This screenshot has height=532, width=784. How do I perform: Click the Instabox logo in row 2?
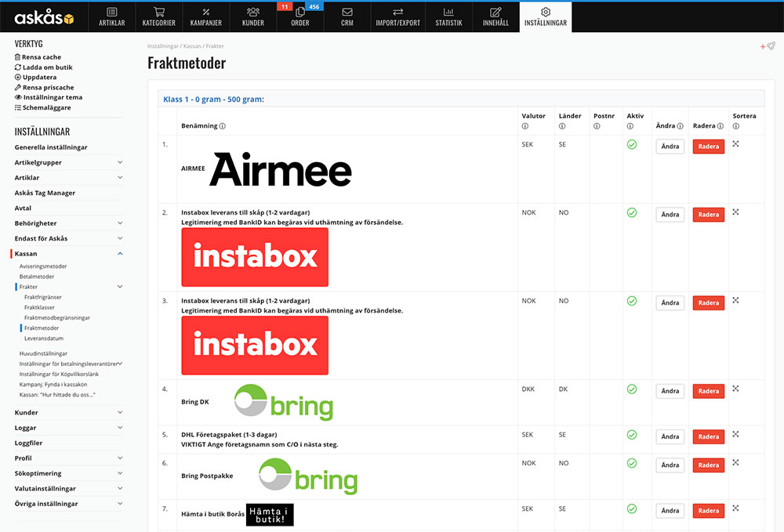coord(255,257)
